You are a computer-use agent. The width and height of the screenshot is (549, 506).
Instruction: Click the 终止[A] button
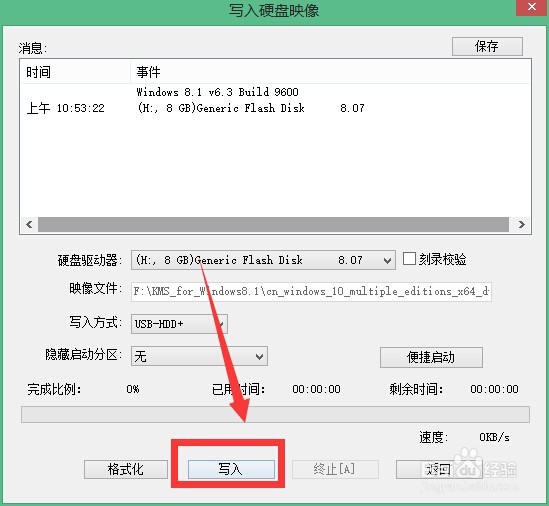(x=335, y=469)
